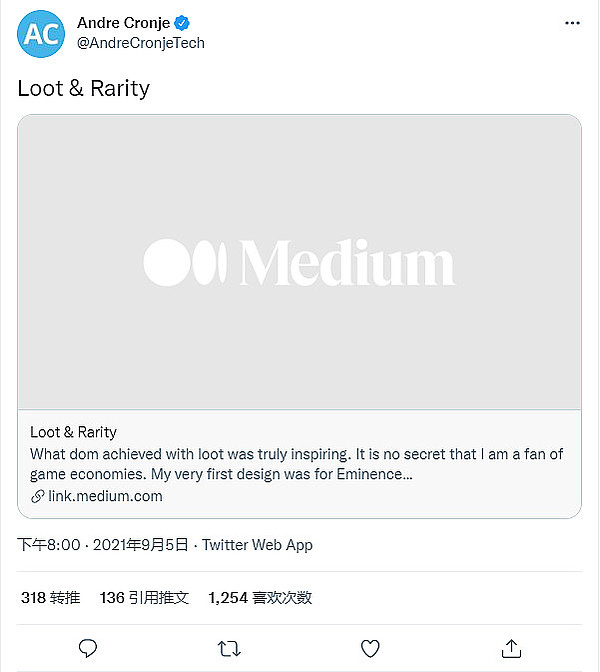
Task: Click the reply speech bubble icon
Action: click(88, 648)
